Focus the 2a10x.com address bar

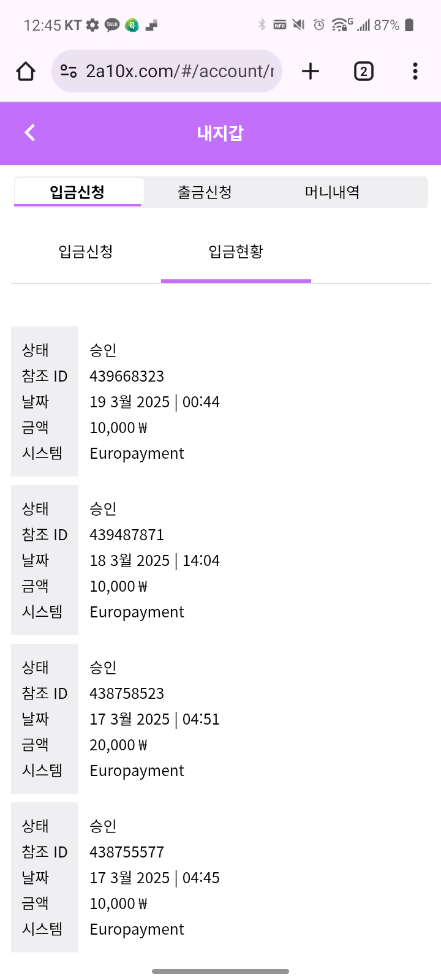point(179,72)
